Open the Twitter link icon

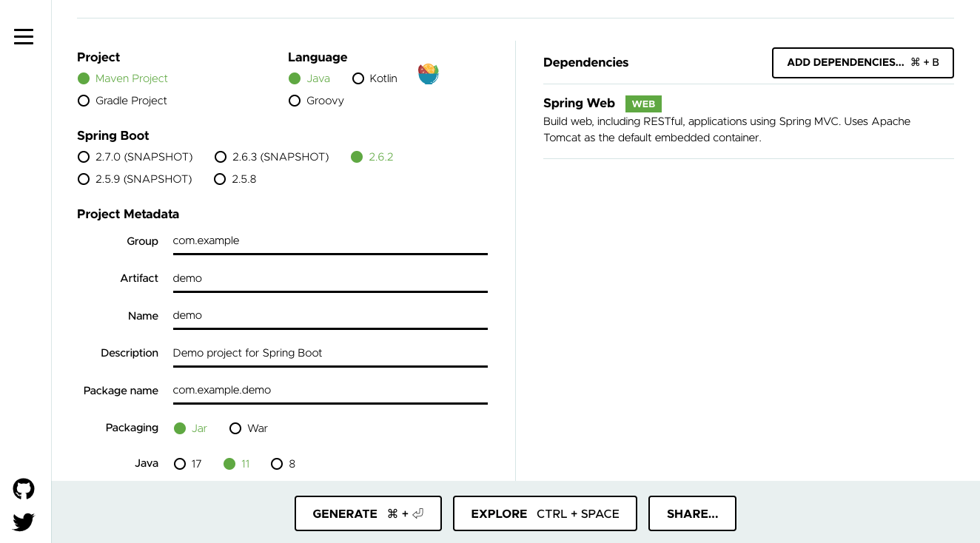[24, 522]
